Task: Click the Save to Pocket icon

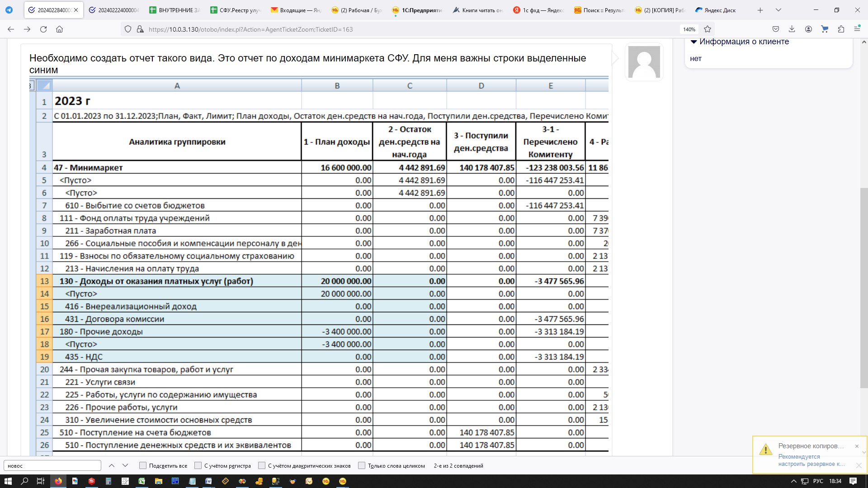Action: 776,29
